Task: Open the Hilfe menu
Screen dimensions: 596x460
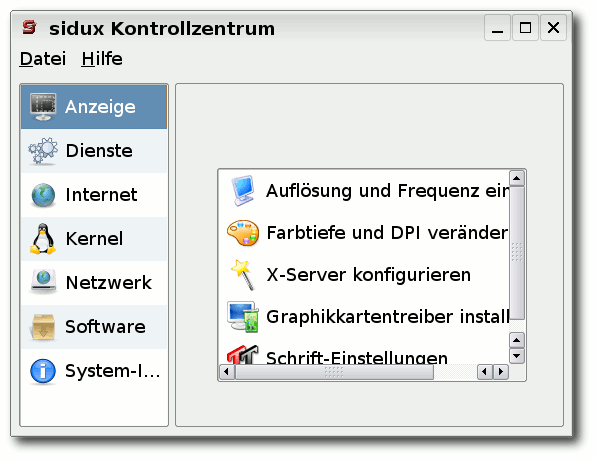Action: tap(102, 59)
